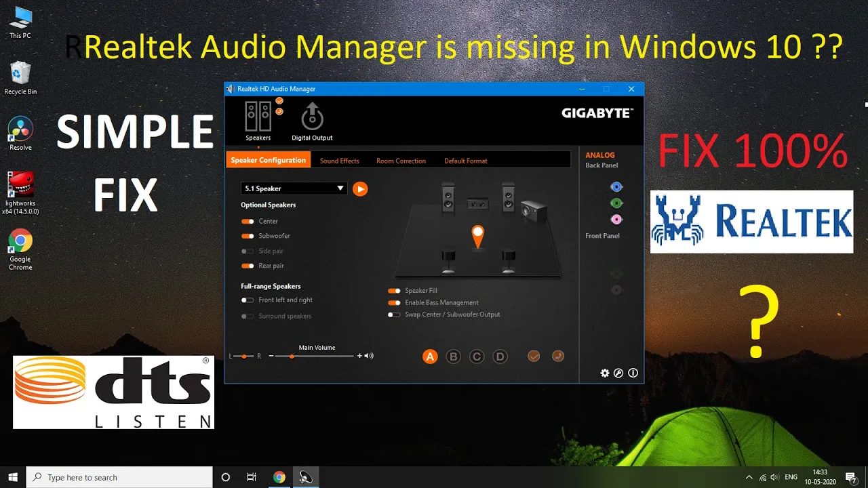Open the wrench connector settings icon
The height and width of the screenshot is (488, 868).
click(618, 373)
